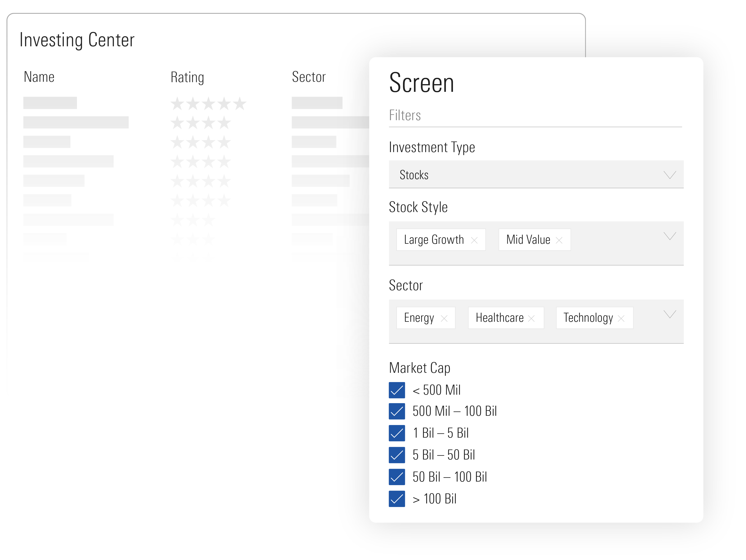Remove the Healthcare sector tag
Viewport: 746px width, 560px height.
point(531,318)
